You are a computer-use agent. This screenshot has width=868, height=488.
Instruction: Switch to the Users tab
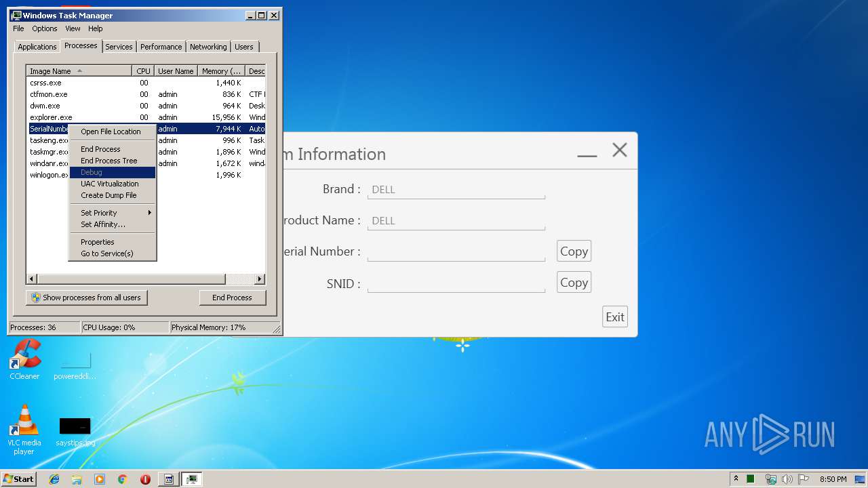(244, 47)
